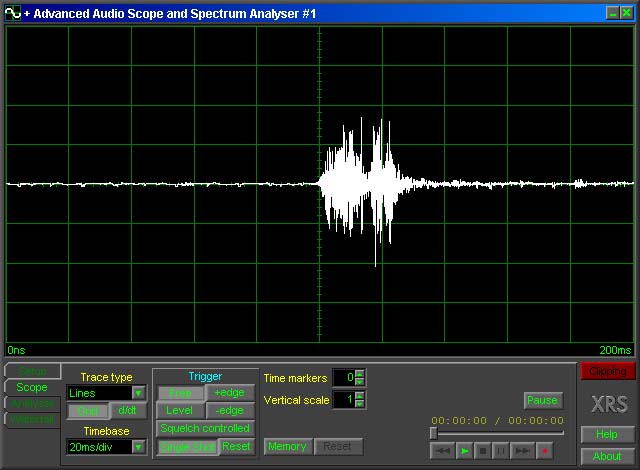
Task: Click the 0ns time axis label
Action: click(16, 350)
